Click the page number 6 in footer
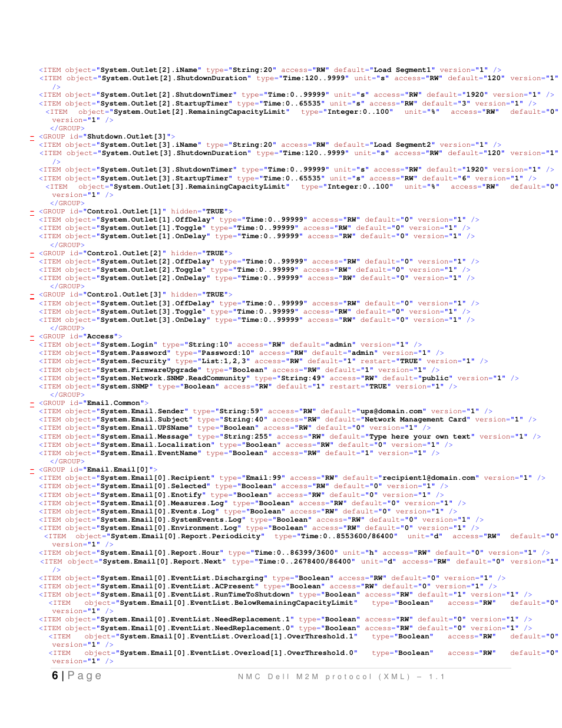562x728 pixels. 55,676
